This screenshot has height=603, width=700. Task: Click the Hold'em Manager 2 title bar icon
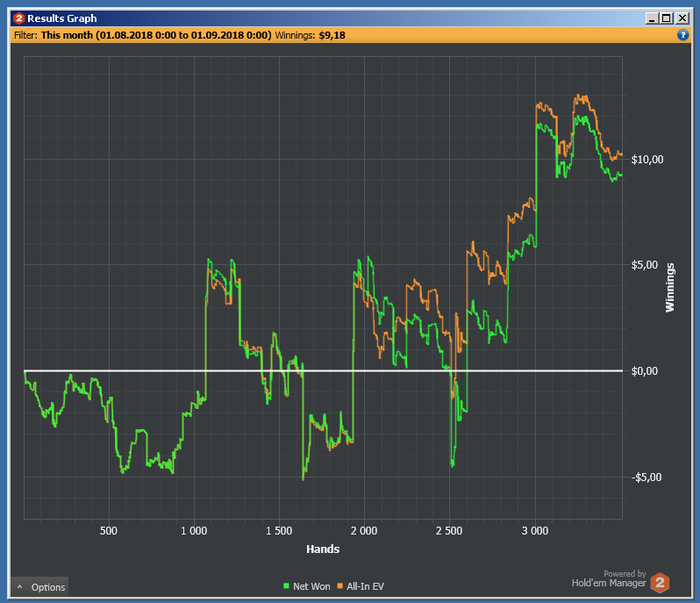tap(19, 18)
